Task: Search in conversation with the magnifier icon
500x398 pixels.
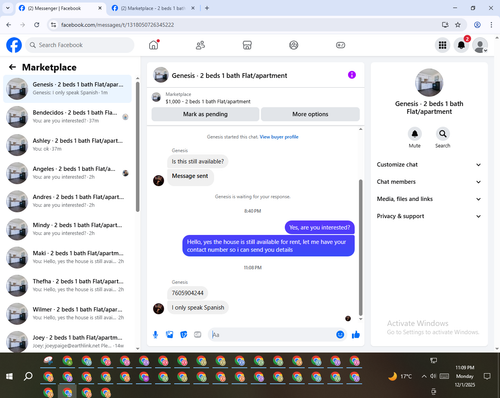Action: (x=443, y=134)
